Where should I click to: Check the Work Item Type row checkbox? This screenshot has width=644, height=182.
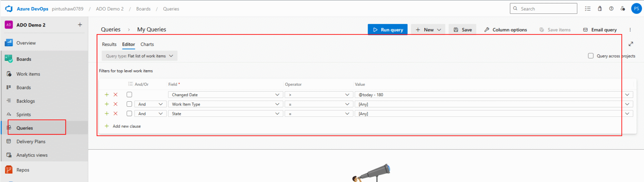click(129, 104)
